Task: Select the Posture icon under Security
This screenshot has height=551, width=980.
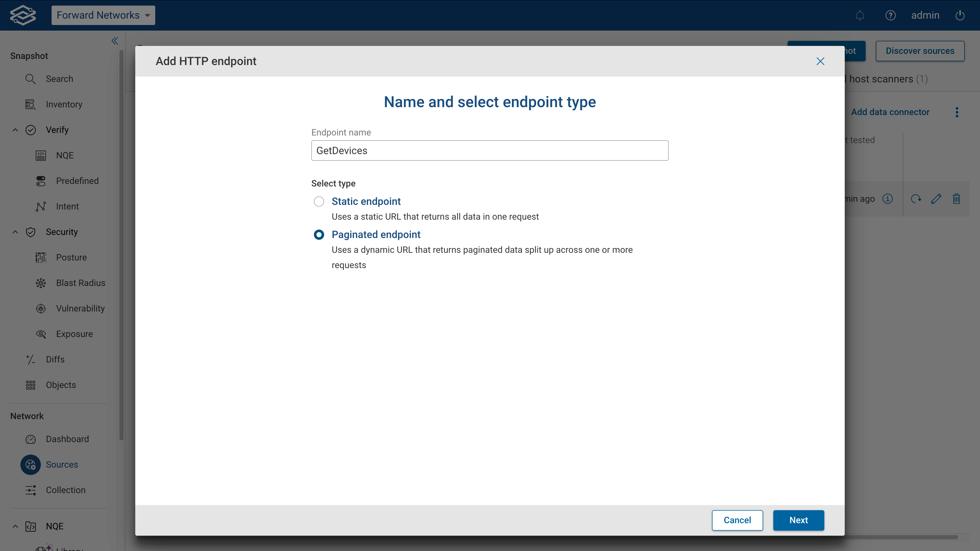Action: pos(41,257)
